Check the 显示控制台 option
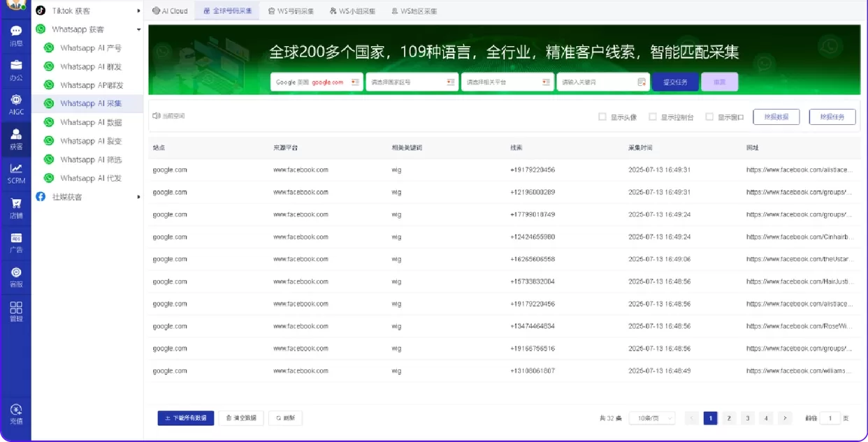868x442 pixels. coord(651,117)
